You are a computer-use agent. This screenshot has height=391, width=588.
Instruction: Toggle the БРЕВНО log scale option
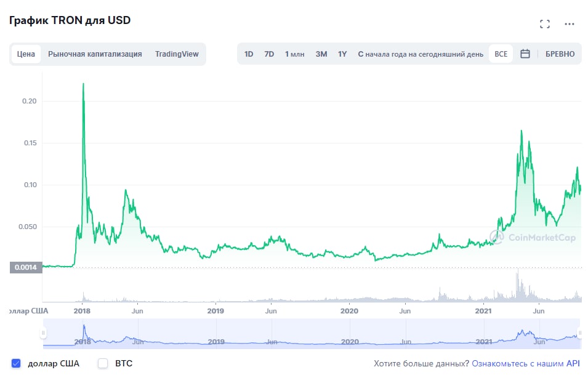point(560,54)
